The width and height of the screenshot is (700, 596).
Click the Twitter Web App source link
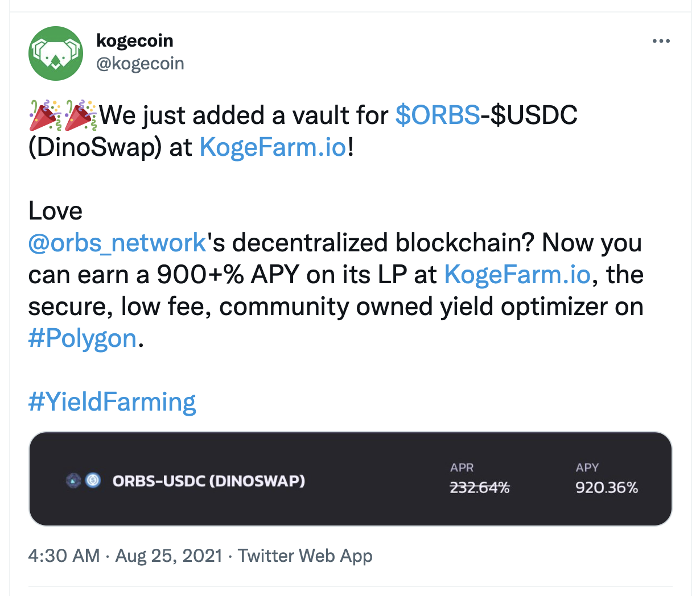pos(305,556)
